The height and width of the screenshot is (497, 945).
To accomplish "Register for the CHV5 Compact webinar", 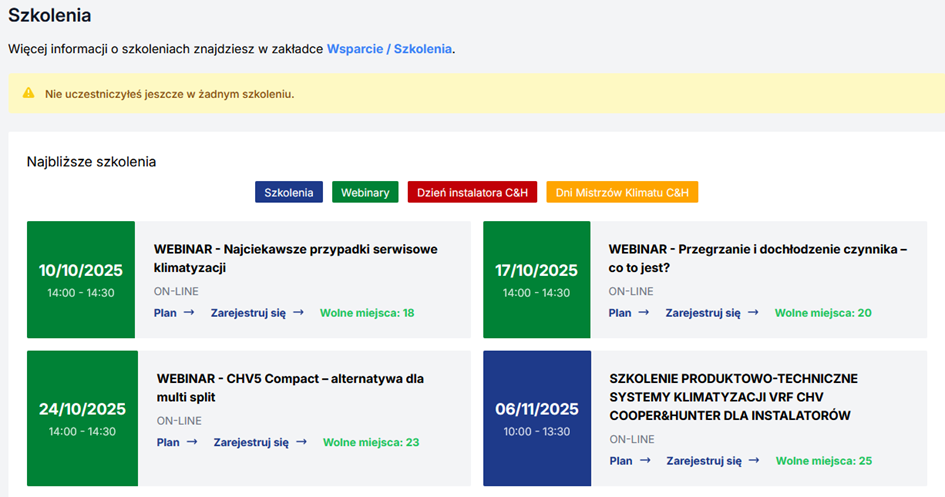I will [259, 442].
